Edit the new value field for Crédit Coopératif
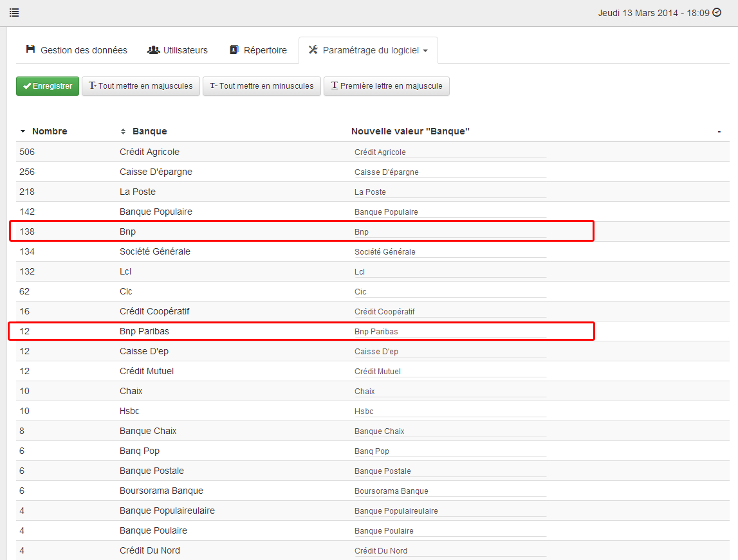 tap(450, 311)
